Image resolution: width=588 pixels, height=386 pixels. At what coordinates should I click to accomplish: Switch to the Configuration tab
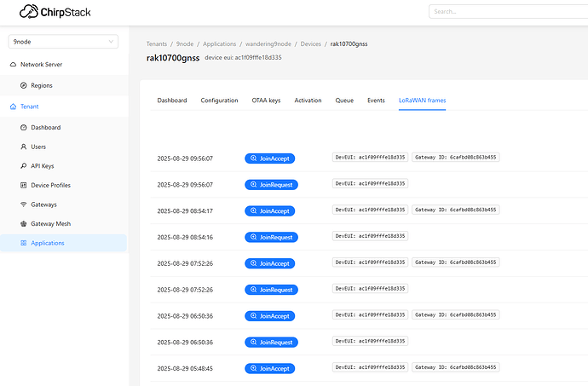(219, 101)
